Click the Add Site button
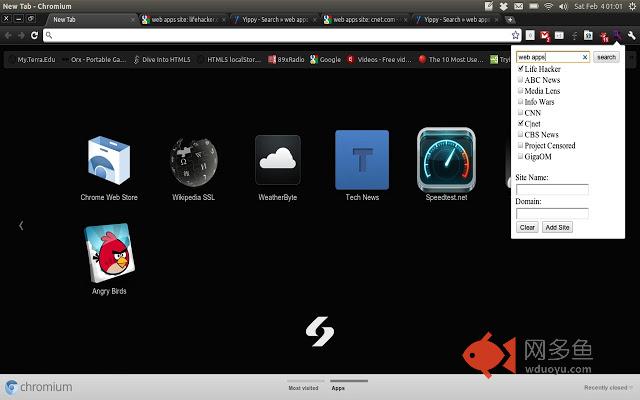The width and height of the screenshot is (640, 400). (558, 227)
